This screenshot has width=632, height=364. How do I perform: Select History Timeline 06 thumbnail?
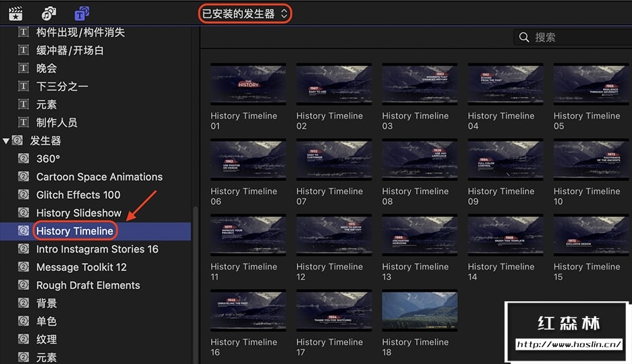pos(248,160)
